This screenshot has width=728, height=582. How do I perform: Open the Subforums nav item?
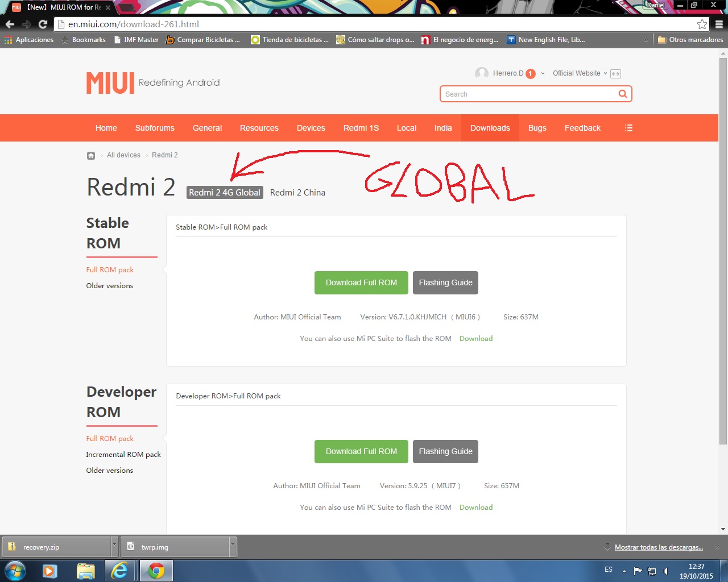pyautogui.click(x=155, y=128)
